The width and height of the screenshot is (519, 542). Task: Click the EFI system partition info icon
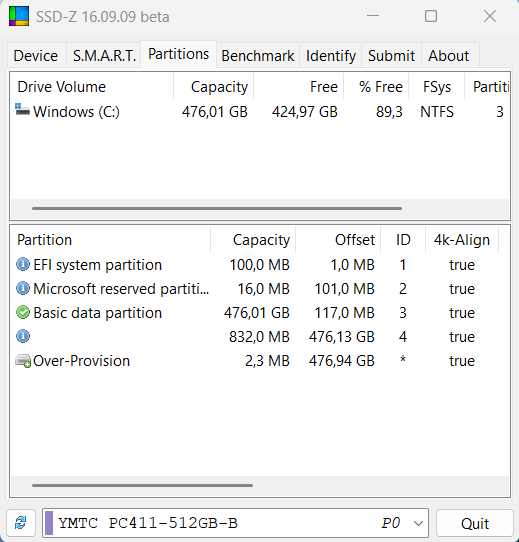click(23, 264)
